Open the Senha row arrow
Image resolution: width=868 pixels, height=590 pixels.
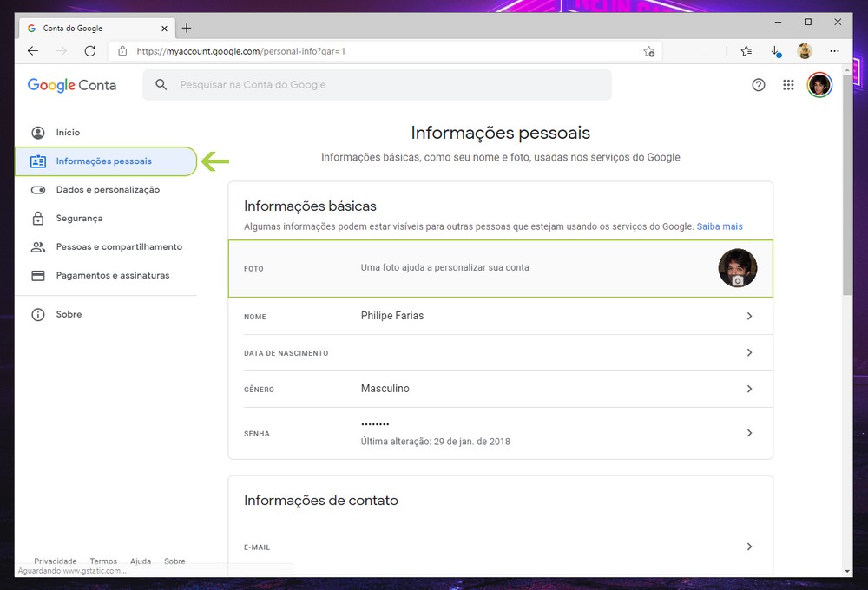tap(749, 433)
